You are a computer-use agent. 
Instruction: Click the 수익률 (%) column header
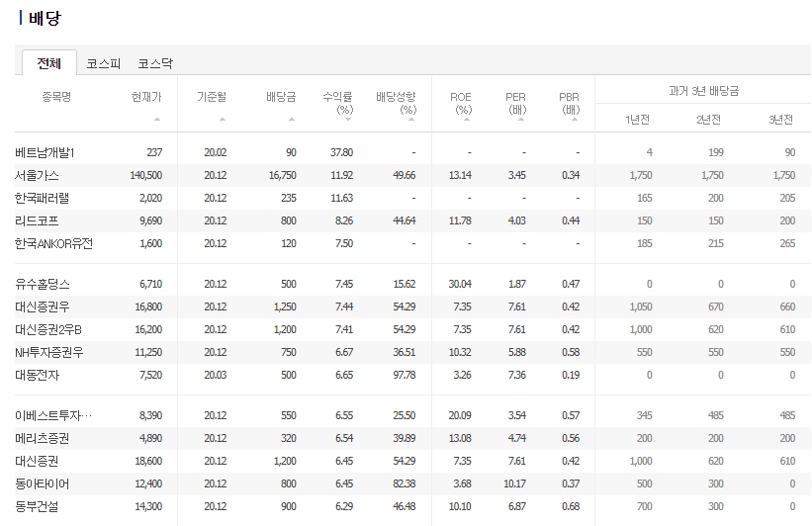337,103
